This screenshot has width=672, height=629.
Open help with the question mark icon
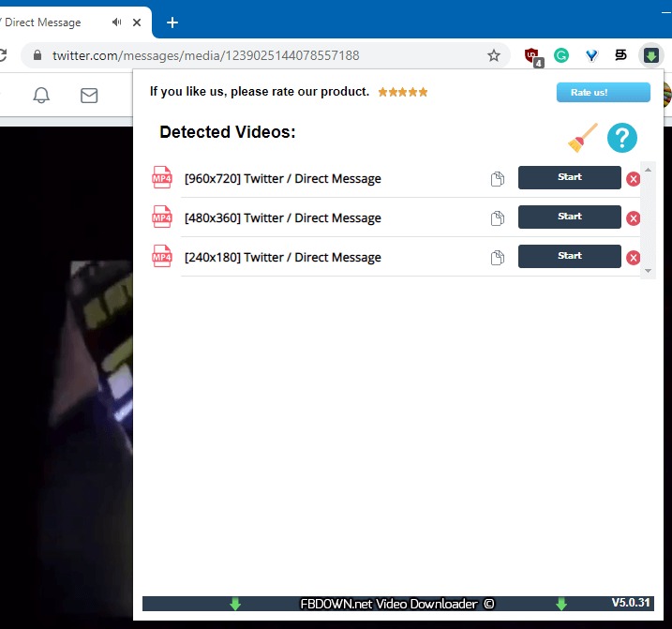[621, 138]
